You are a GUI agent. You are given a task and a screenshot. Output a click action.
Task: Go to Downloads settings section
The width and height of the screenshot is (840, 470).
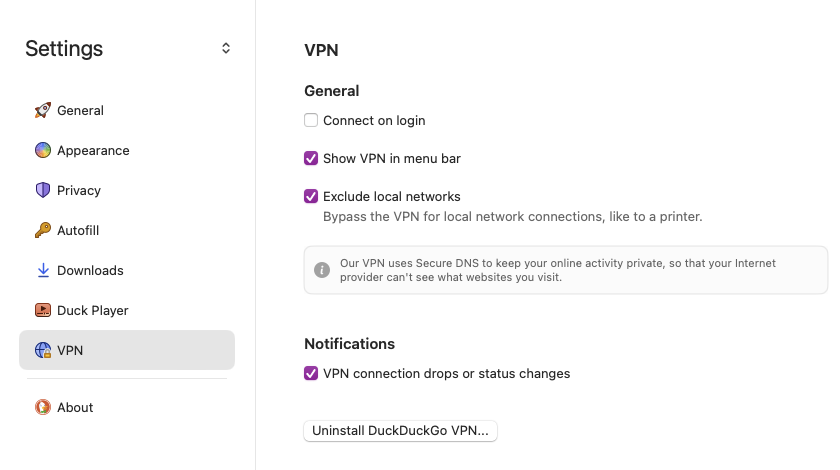pyautogui.click(x=90, y=270)
